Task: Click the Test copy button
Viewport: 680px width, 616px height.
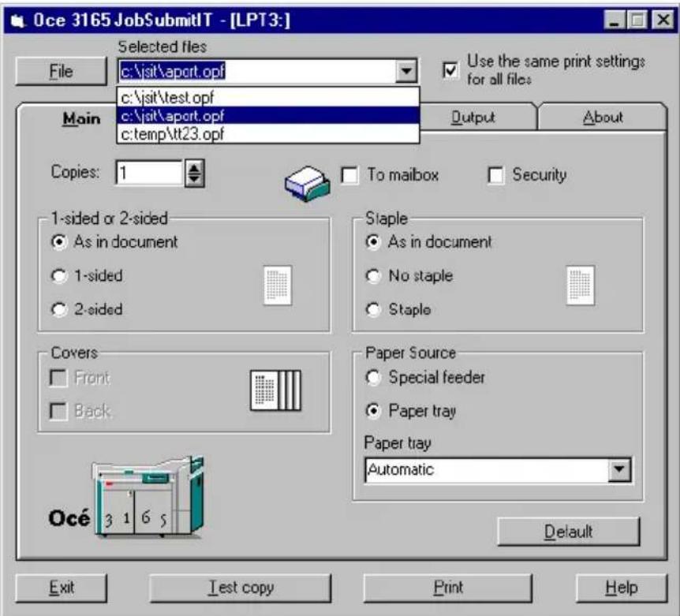Action: [241, 588]
